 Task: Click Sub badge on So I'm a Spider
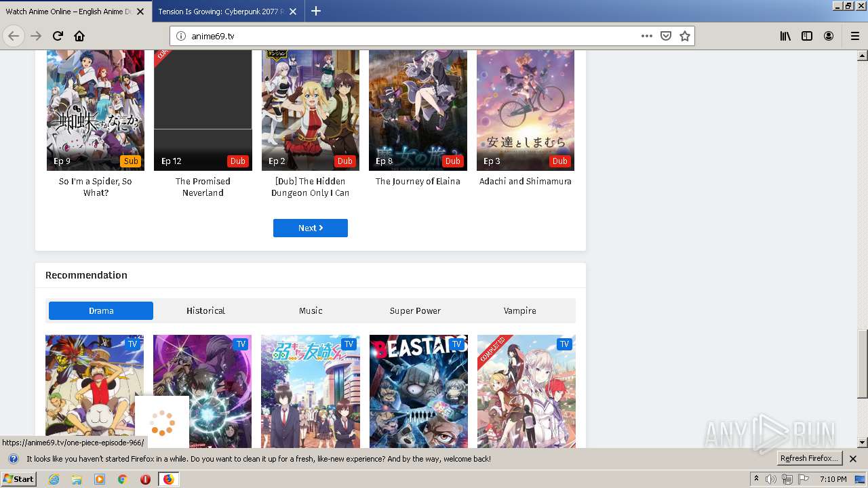point(131,161)
